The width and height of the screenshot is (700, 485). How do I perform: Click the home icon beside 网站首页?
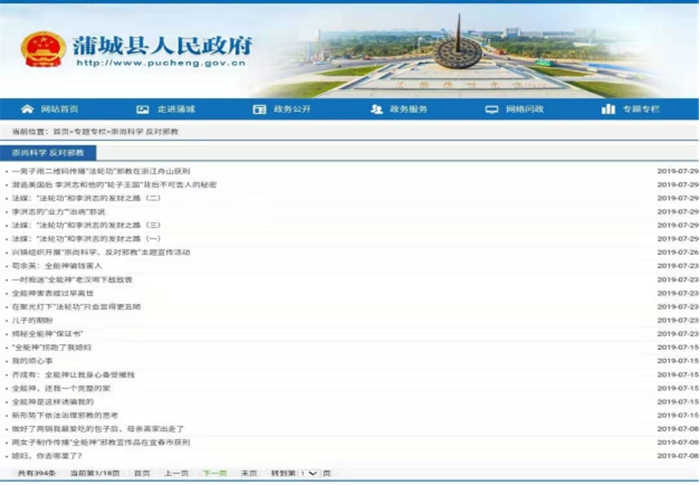pos(27,109)
